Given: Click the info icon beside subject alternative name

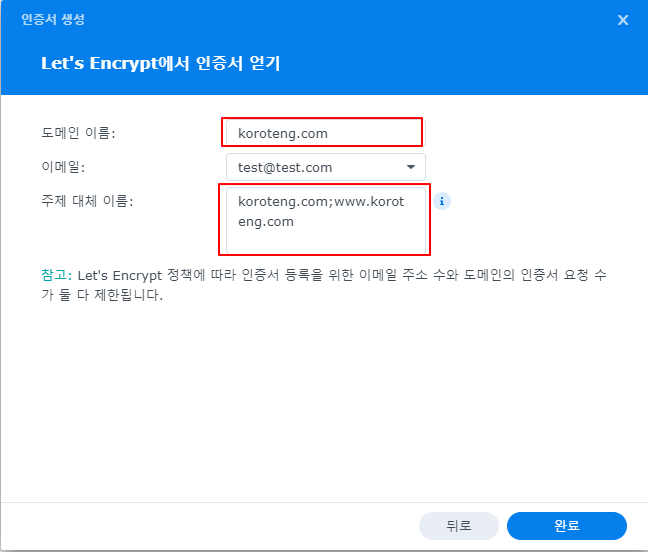Looking at the screenshot, I should (x=442, y=201).
